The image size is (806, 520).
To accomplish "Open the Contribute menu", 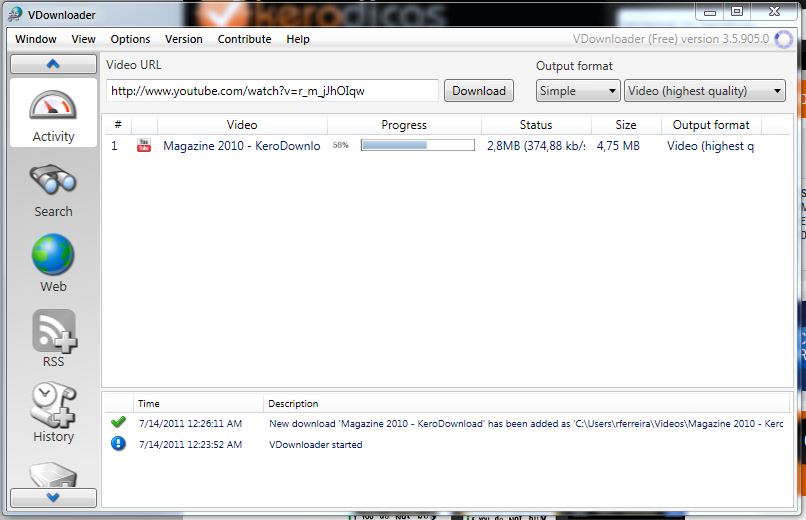I will 244,39.
